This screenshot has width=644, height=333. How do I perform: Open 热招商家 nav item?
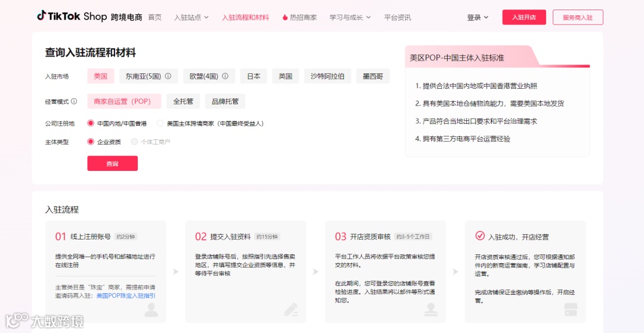[x=299, y=18]
